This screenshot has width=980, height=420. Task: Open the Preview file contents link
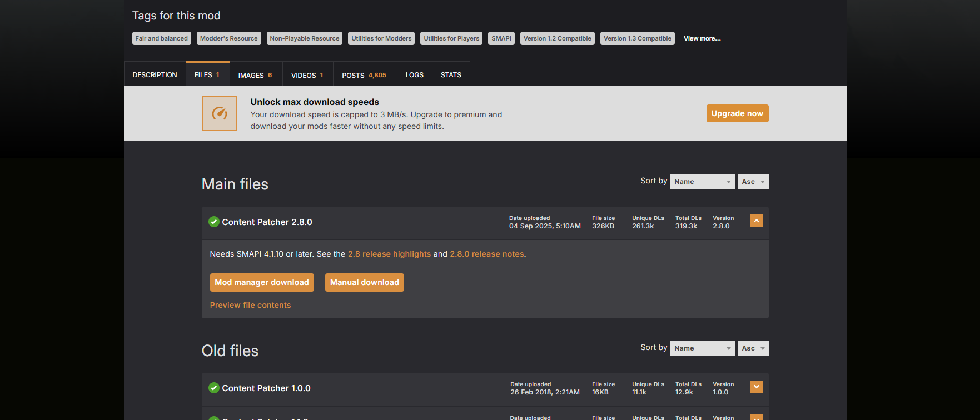(251, 305)
